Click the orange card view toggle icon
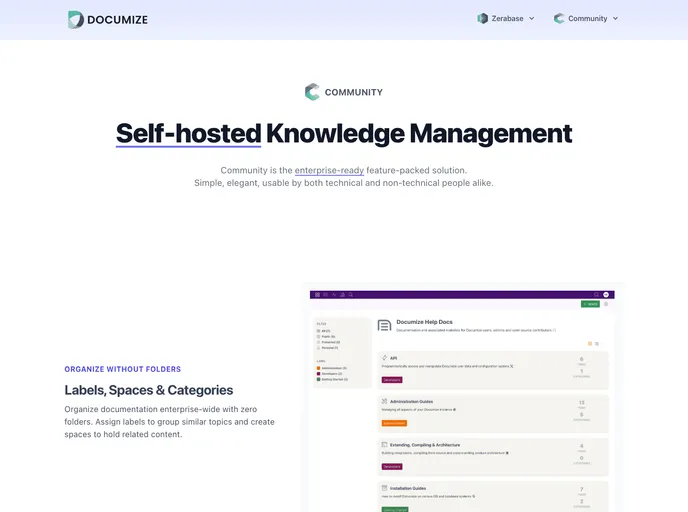Viewport: 688px width, 512px height. (x=590, y=344)
